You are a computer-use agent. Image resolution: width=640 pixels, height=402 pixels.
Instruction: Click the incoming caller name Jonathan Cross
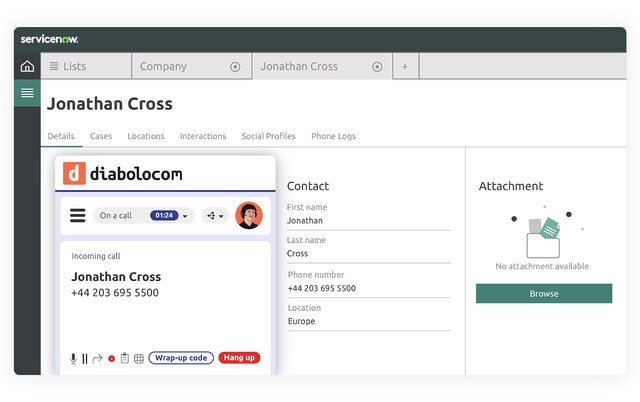click(x=116, y=277)
